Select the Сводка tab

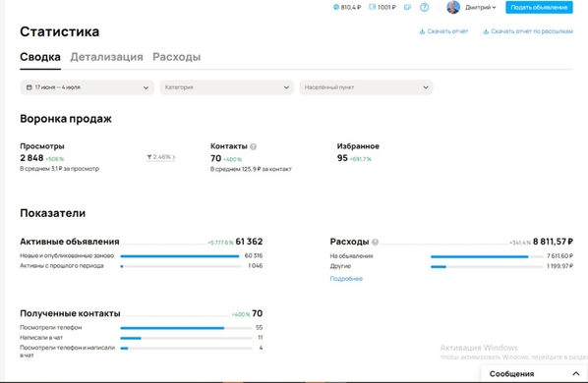point(40,57)
